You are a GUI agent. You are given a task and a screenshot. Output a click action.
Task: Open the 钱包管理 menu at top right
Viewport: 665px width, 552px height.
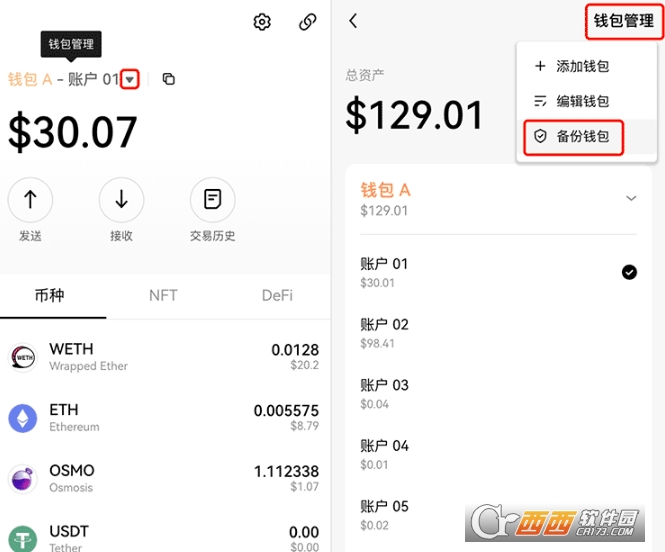623,21
